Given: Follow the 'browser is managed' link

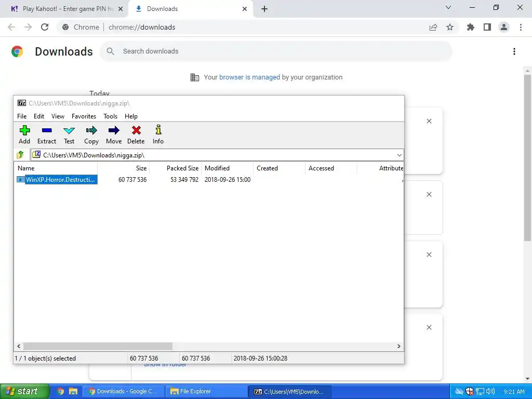Looking at the screenshot, I should pos(249,77).
